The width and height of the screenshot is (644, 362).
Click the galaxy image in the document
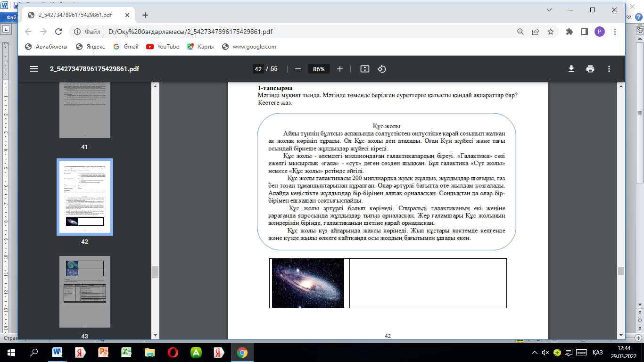point(308,283)
